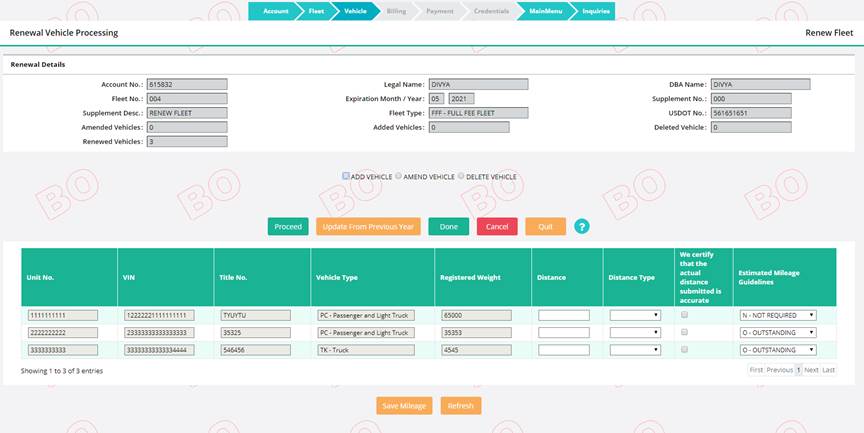Open Distance Type dropdown in first row
This screenshot has height=433, width=864.
click(x=635, y=315)
